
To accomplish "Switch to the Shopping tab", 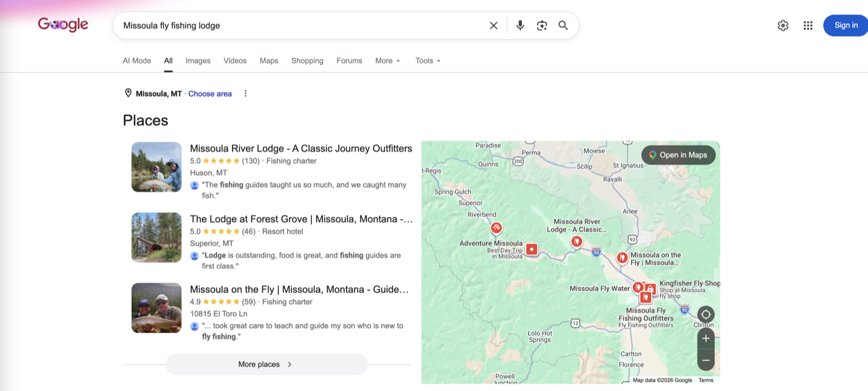I will click(x=308, y=61).
